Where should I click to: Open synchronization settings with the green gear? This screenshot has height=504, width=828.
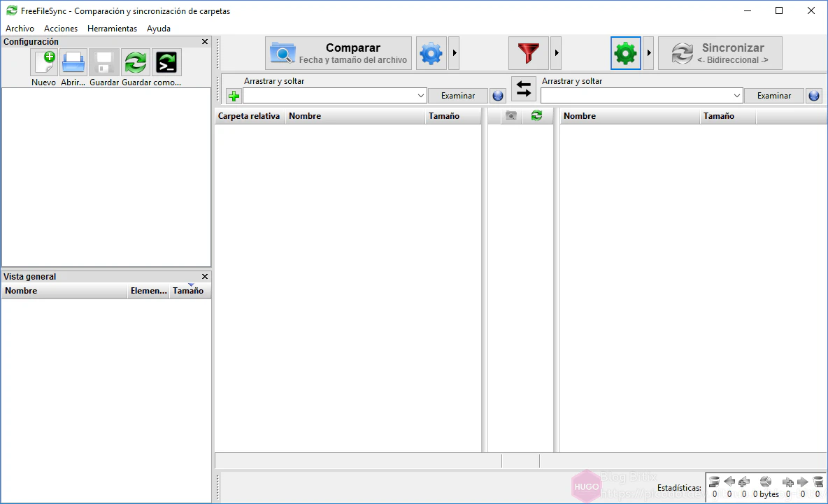(x=625, y=54)
